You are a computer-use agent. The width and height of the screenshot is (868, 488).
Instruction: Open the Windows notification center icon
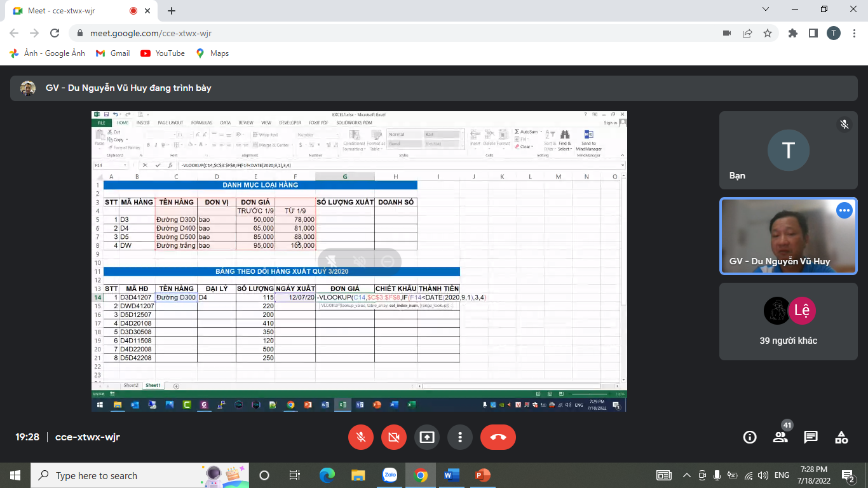pos(848,475)
